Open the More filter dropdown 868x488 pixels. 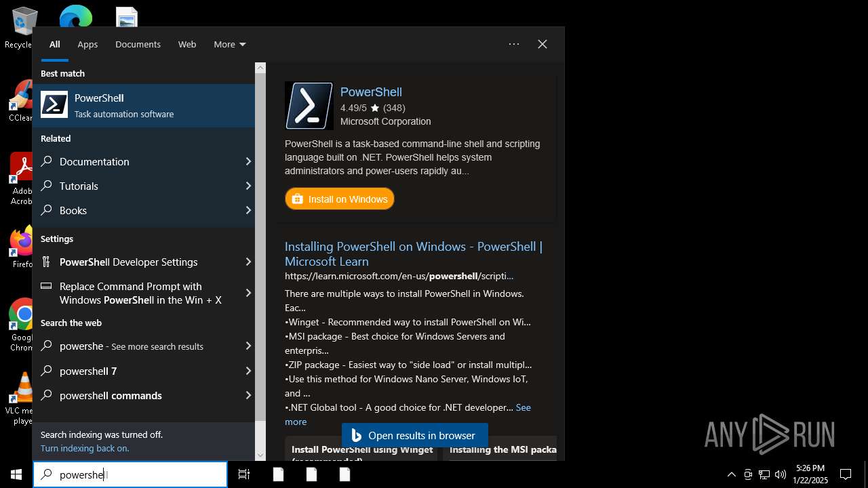coord(229,44)
